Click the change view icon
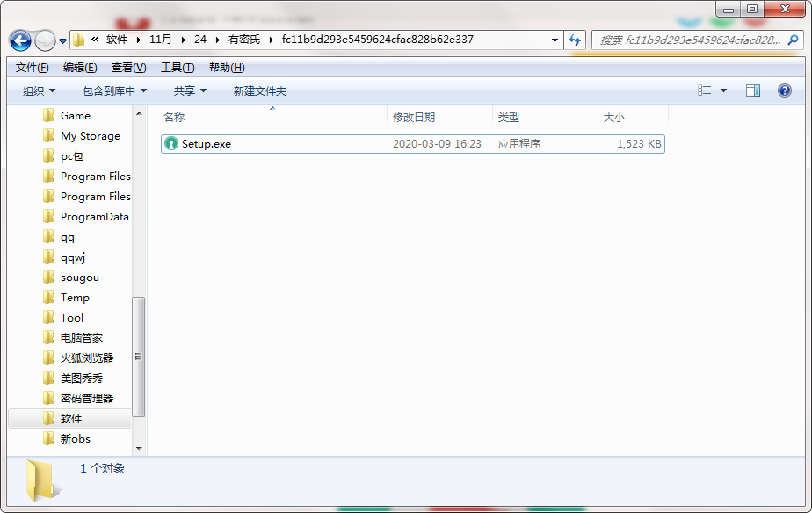Screen dimensions: 812x513 pyautogui.click(x=705, y=90)
